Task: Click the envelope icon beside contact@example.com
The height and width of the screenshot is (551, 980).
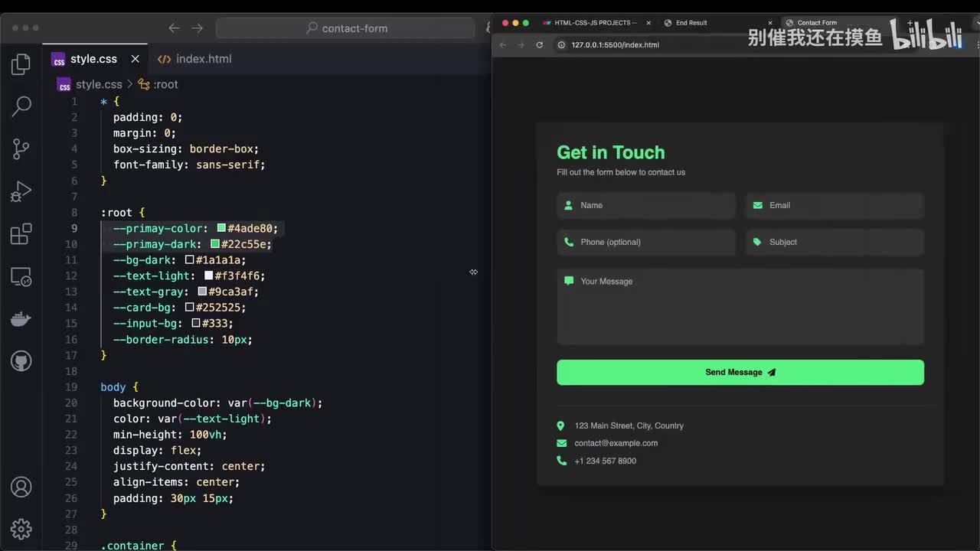Action: 561,443
